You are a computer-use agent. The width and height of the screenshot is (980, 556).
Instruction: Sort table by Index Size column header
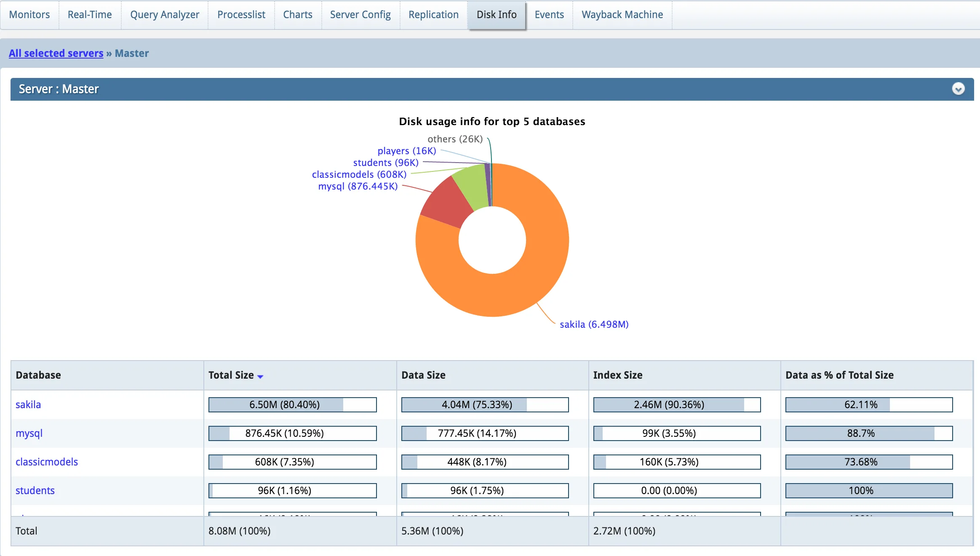pyautogui.click(x=618, y=375)
